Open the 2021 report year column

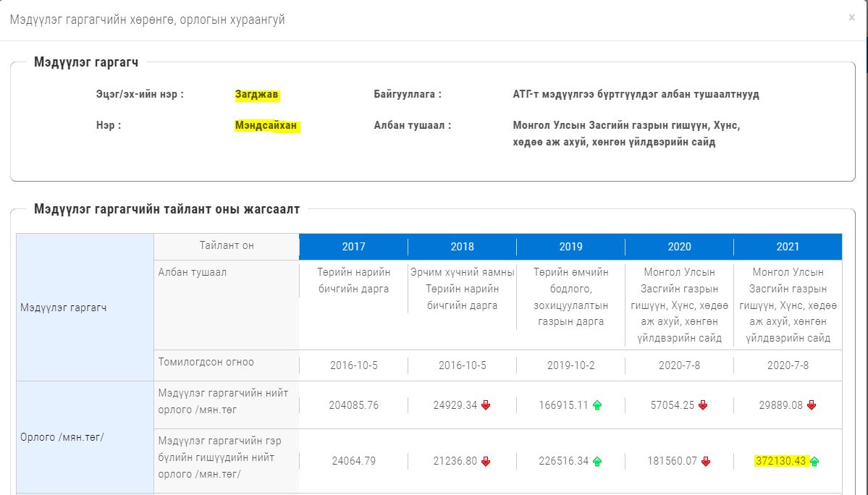788,247
